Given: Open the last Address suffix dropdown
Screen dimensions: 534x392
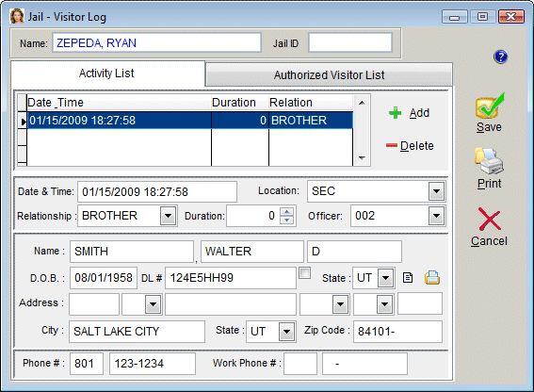Looking at the screenshot, I should coord(385,303).
